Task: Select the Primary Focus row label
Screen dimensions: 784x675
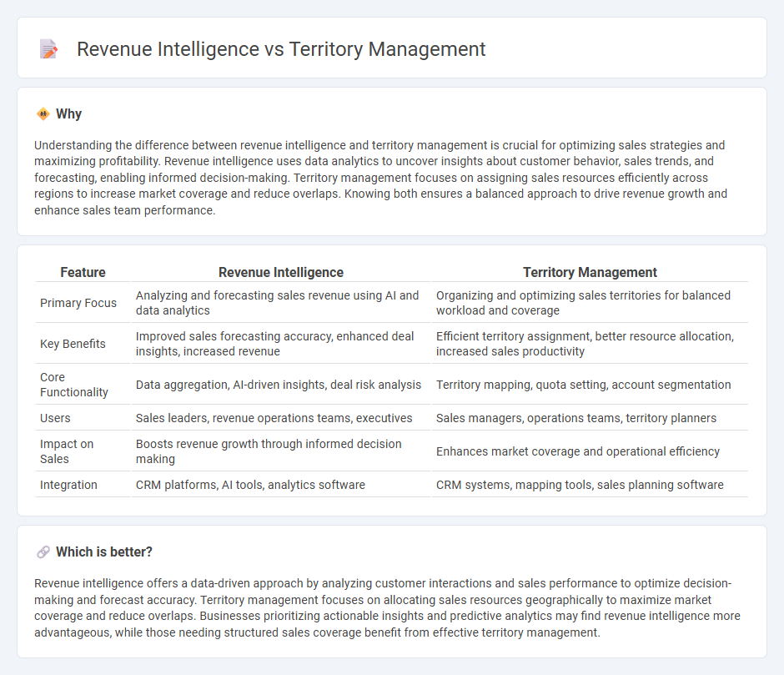Action: pyautogui.click(x=78, y=303)
